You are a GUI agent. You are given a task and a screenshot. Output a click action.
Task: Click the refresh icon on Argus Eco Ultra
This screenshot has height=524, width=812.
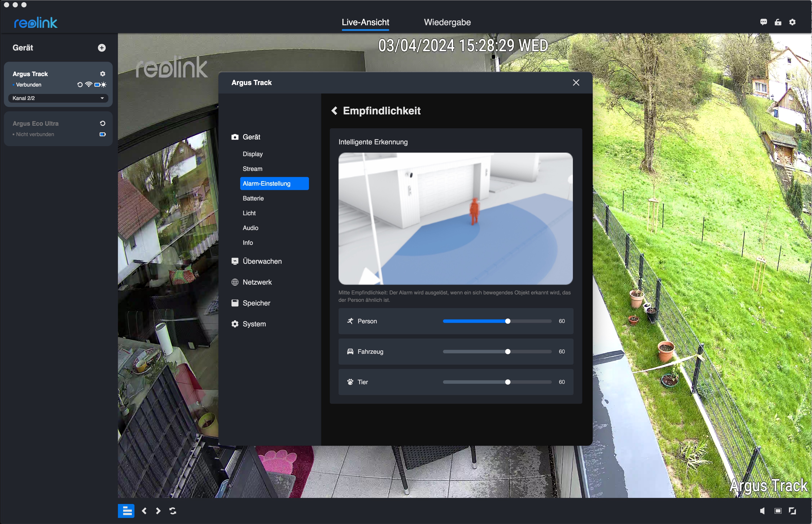(x=102, y=123)
